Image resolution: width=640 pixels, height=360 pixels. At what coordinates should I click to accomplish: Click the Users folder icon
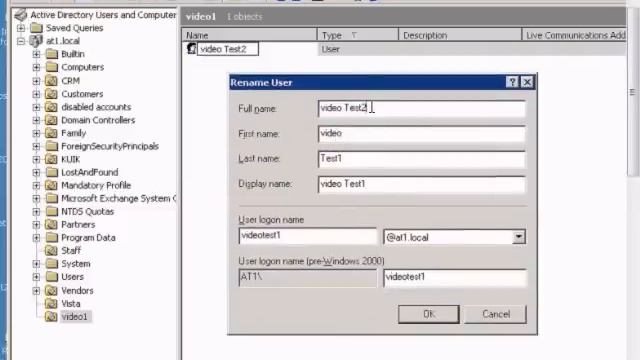coord(51,277)
